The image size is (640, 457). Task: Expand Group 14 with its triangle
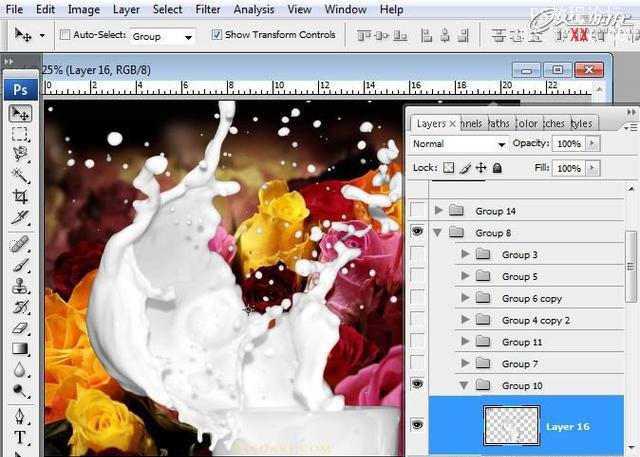(x=439, y=210)
